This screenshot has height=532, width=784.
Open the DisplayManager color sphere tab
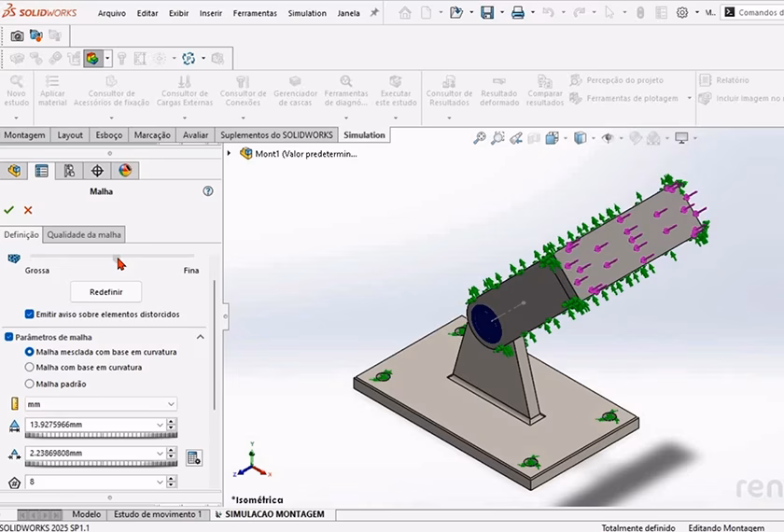tap(125, 171)
